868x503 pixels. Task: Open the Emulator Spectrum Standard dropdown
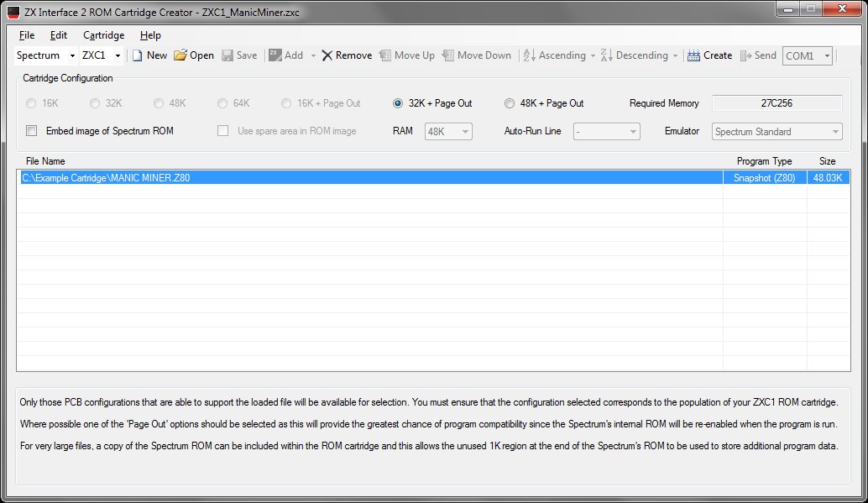[776, 131]
